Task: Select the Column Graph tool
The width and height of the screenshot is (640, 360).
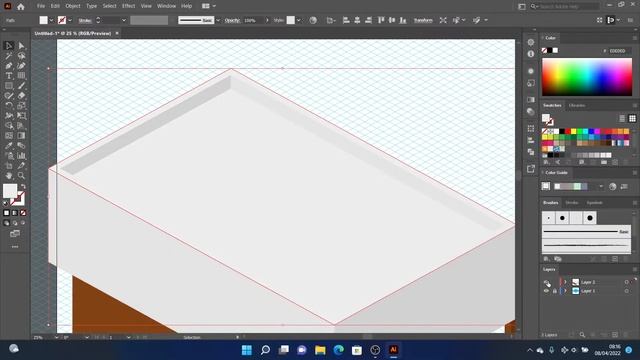Action: 21,156
